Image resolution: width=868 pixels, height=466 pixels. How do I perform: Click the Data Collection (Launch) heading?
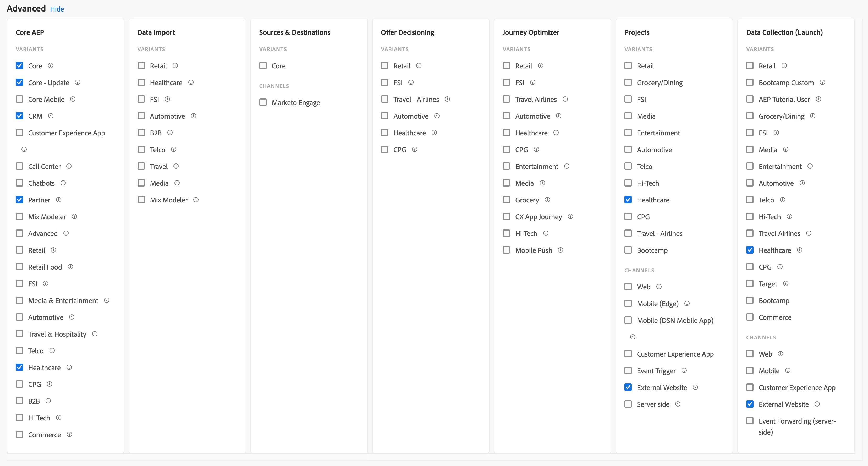click(784, 32)
